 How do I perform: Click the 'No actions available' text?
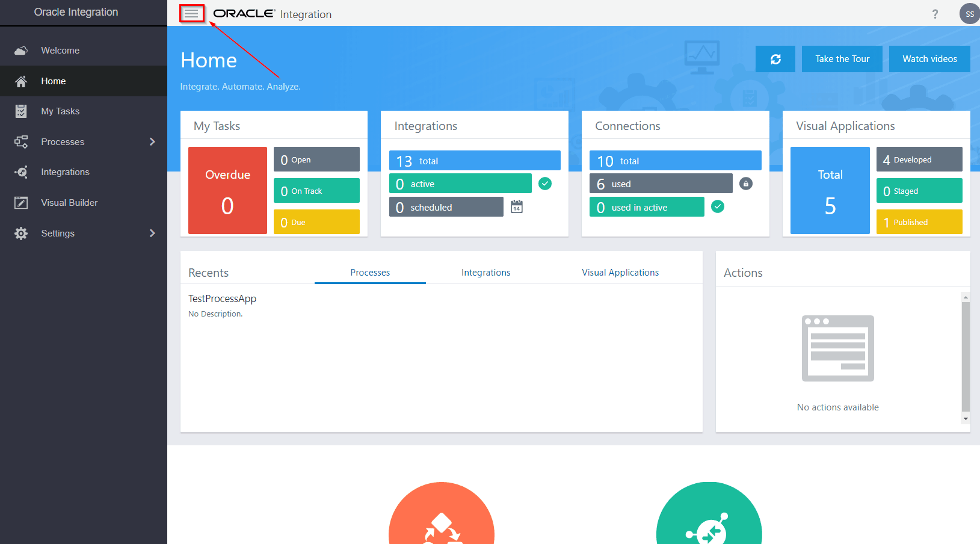pos(838,407)
